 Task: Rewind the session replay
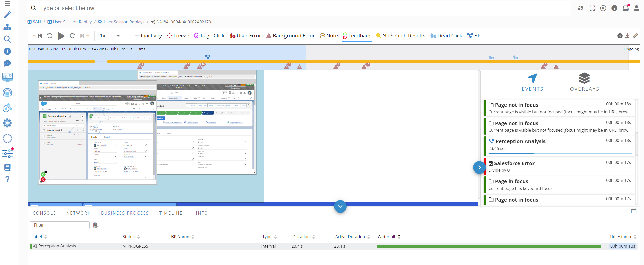[49, 36]
